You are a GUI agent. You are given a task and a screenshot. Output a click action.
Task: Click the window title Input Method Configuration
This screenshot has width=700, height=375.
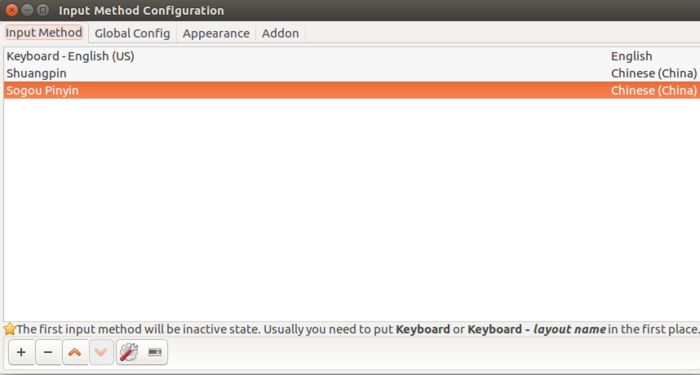tap(141, 10)
